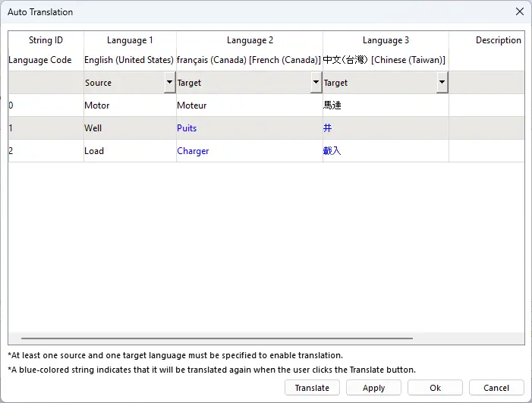Click the Cancel button

[496, 388]
